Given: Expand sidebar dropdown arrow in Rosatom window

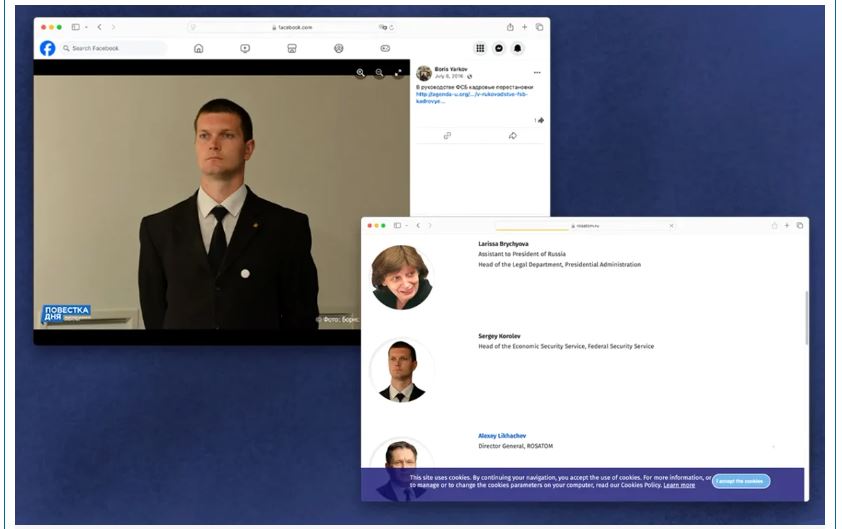Looking at the screenshot, I should [407, 226].
